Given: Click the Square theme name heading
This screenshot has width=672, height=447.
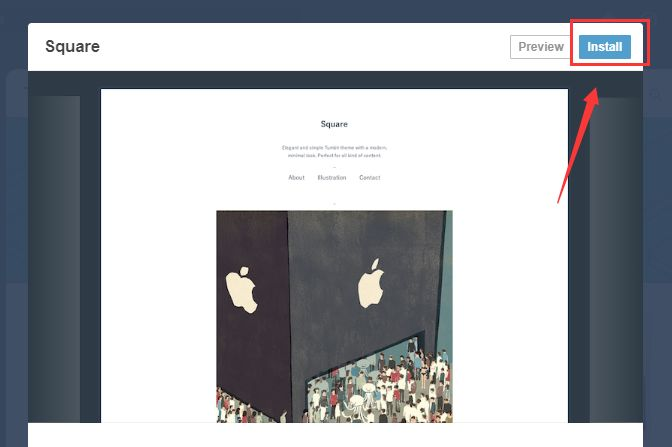Looking at the screenshot, I should click(x=72, y=46).
